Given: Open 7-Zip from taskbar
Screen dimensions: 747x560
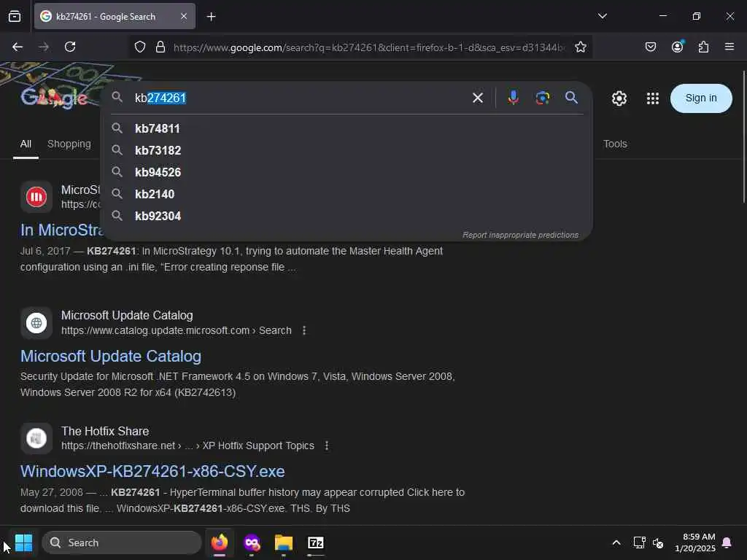Looking at the screenshot, I should pos(315,542).
